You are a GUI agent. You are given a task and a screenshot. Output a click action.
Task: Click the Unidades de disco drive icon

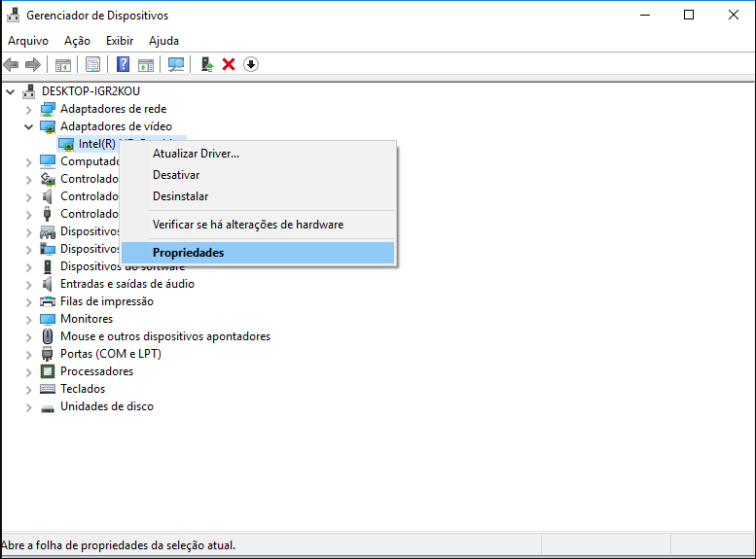tap(48, 408)
